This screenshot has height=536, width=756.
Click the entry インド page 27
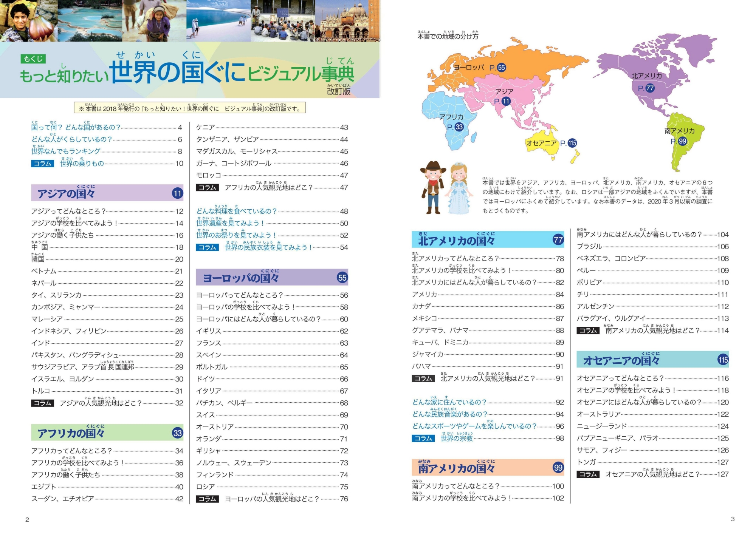point(107,343)
